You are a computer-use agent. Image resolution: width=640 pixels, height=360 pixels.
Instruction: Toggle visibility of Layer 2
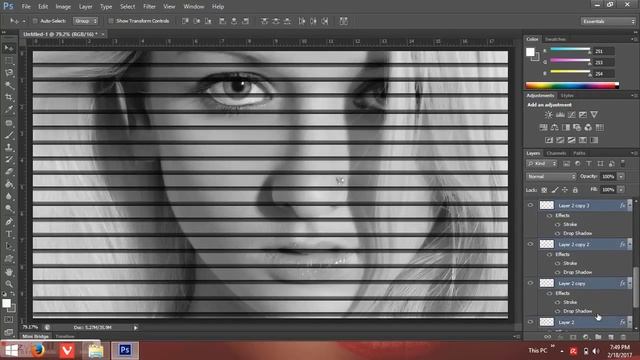coord(531,322)
